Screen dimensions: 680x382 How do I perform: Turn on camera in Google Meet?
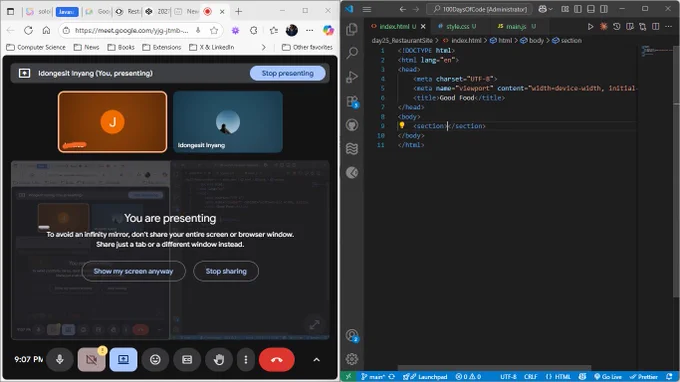[92, 359]
